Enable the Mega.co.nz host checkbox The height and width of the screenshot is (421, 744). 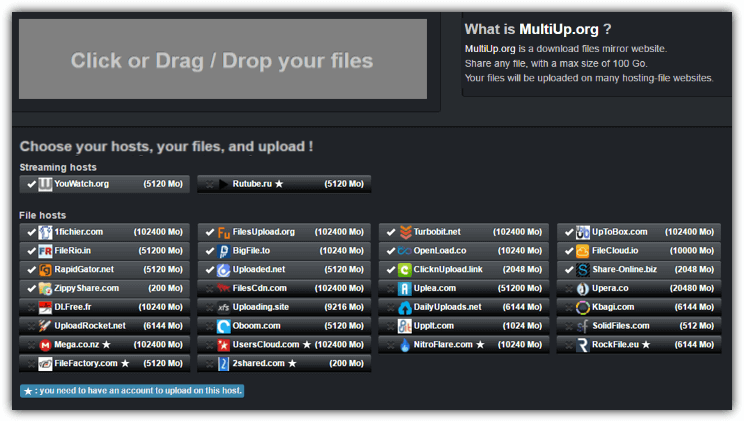click(31, 345)
